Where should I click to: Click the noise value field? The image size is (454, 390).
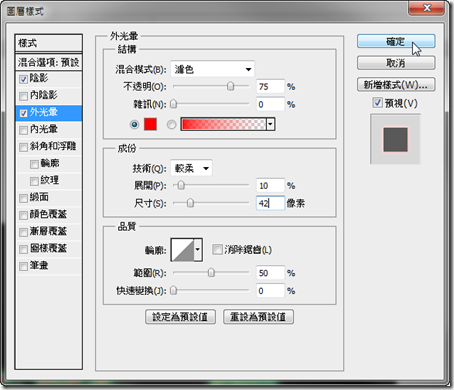tap(270, 104)
